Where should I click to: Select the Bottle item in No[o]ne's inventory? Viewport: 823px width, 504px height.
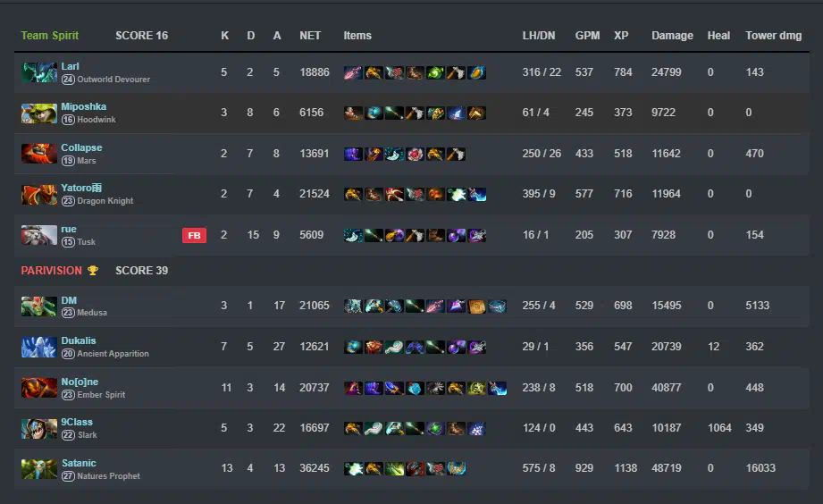click(415, 388)
